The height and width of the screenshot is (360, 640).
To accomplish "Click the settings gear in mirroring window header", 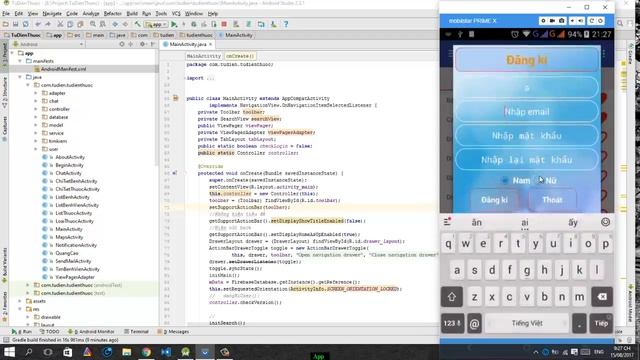I will 543,21.
